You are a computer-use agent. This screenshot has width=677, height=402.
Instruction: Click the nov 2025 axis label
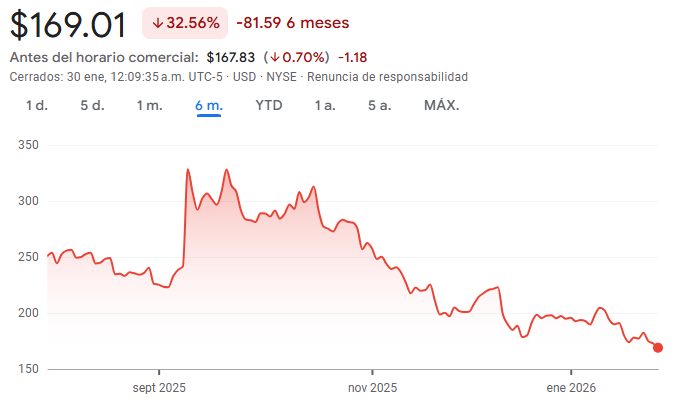[370, 386]
